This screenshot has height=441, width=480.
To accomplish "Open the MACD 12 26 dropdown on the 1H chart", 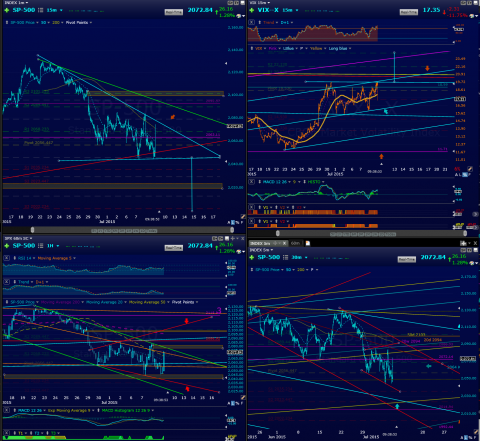I will click(32, 411).
